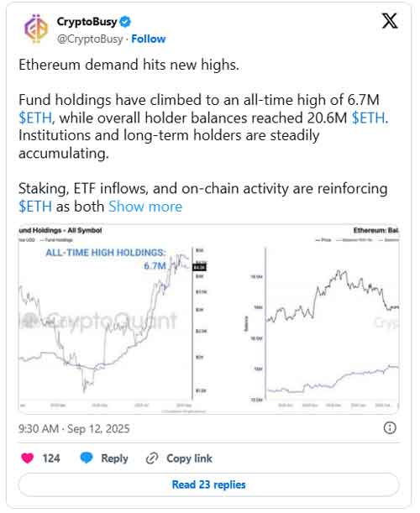Follow the CryptoBusy account
The width and height of the screenshot is (420, 513).
pyautogui.click(x=149, y=39)
